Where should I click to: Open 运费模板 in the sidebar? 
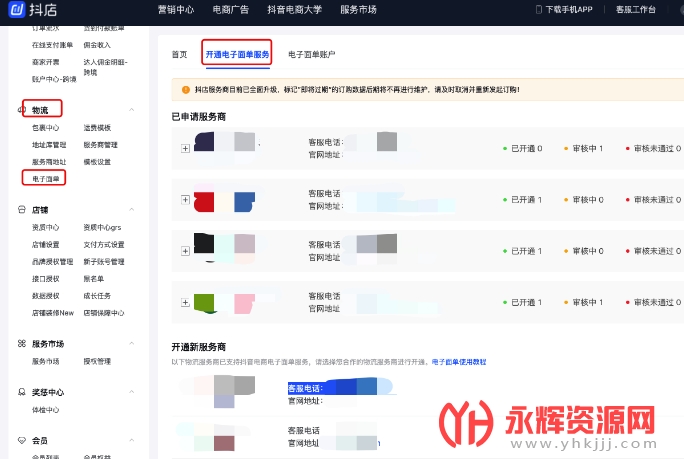tap(97, 127)
